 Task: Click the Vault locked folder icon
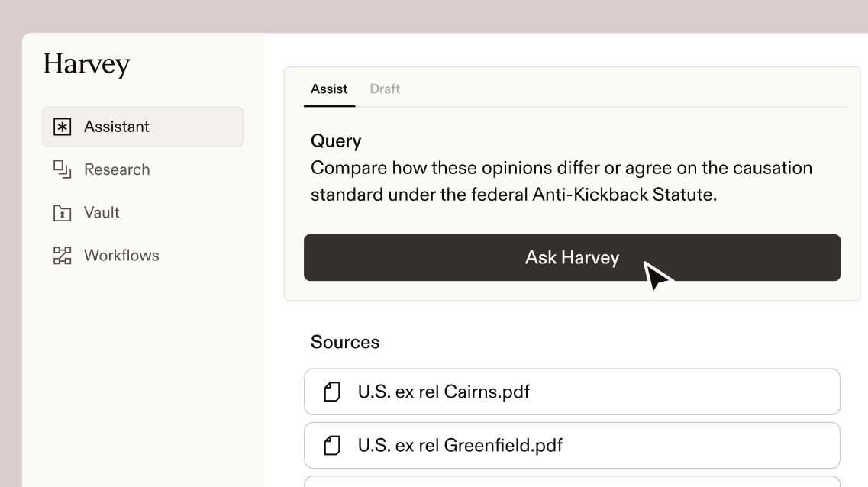point(62,213)
